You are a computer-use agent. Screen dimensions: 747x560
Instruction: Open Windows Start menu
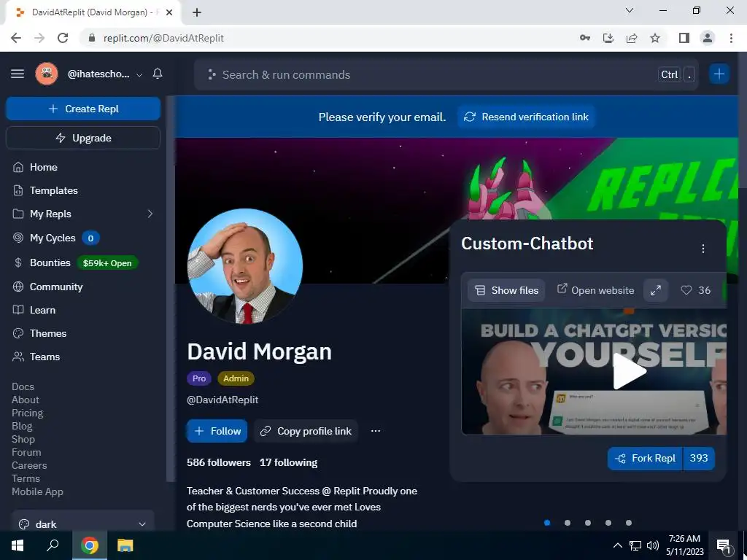coord(18,545)
